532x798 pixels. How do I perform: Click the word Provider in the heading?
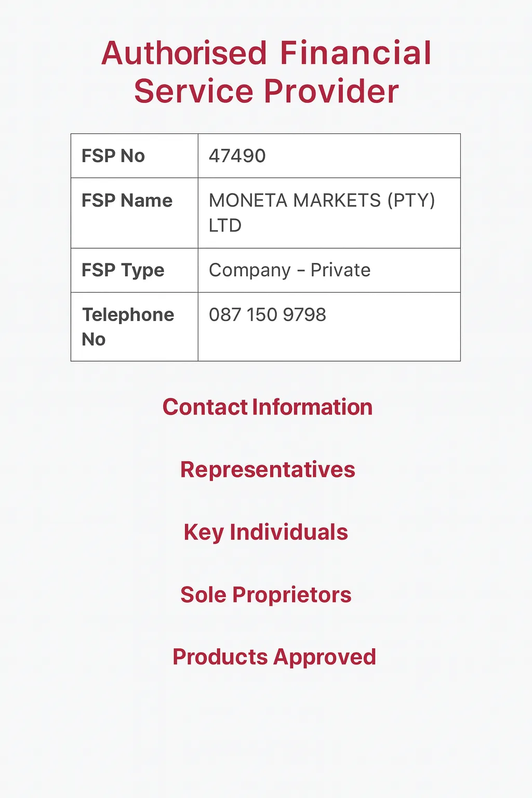331,91
